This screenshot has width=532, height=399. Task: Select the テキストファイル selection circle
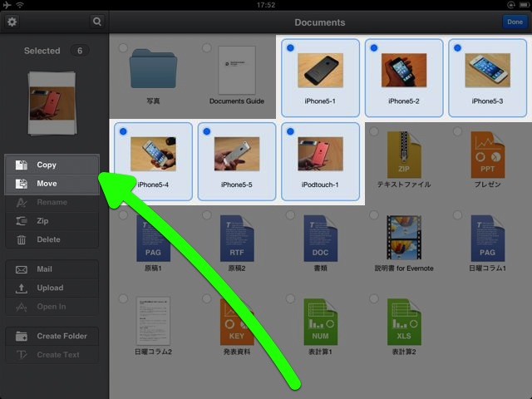[x=374, y=131]
